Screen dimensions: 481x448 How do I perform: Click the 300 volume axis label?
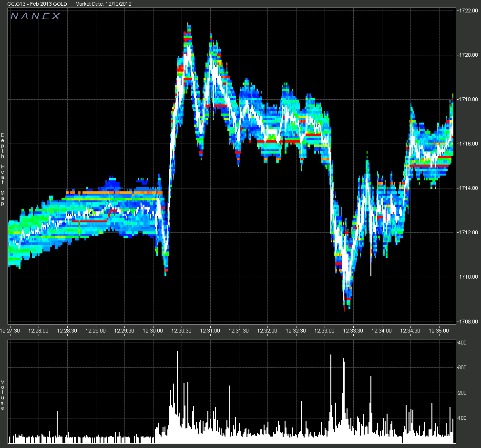tap(462, 367)
